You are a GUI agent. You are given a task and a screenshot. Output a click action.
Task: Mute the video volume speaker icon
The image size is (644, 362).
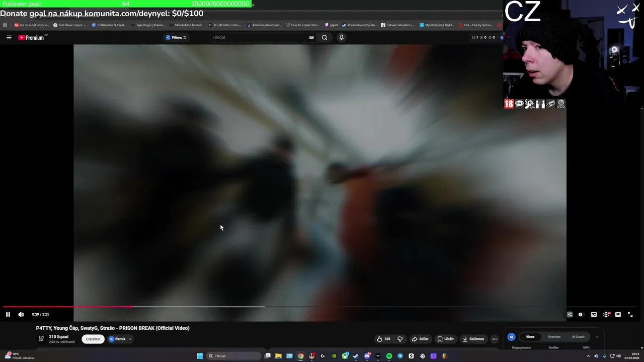click(x=21, y=314)
